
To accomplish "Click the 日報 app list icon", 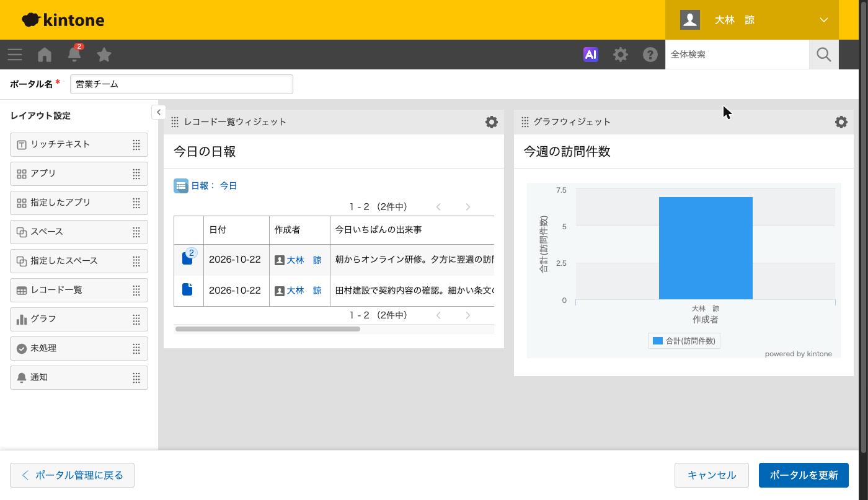I will [181, 186].
